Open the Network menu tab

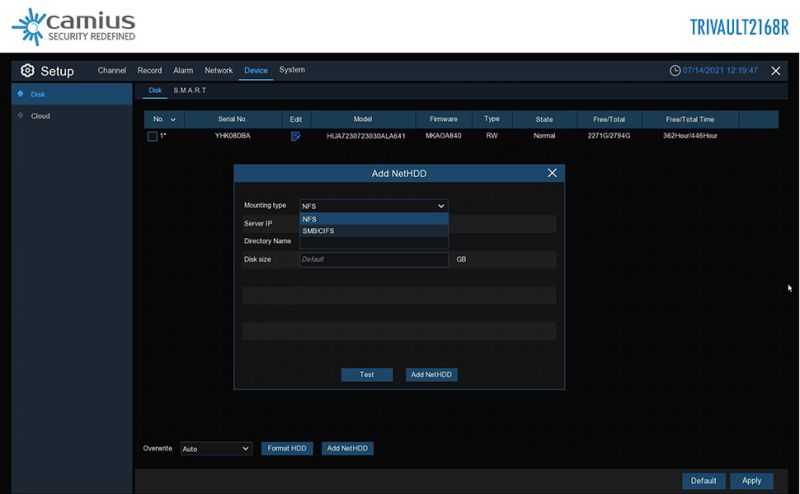(x=218, y=71)
